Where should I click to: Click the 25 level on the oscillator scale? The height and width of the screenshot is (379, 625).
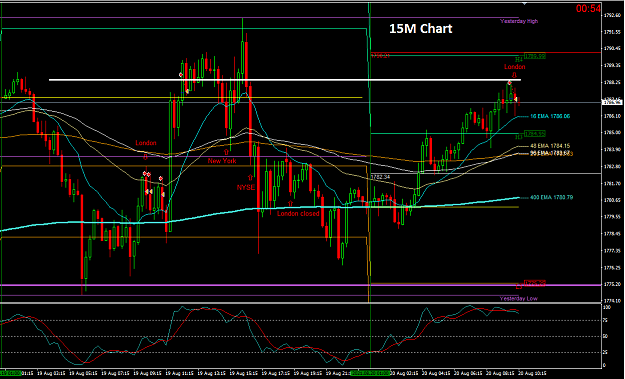[x=606, y=352]
